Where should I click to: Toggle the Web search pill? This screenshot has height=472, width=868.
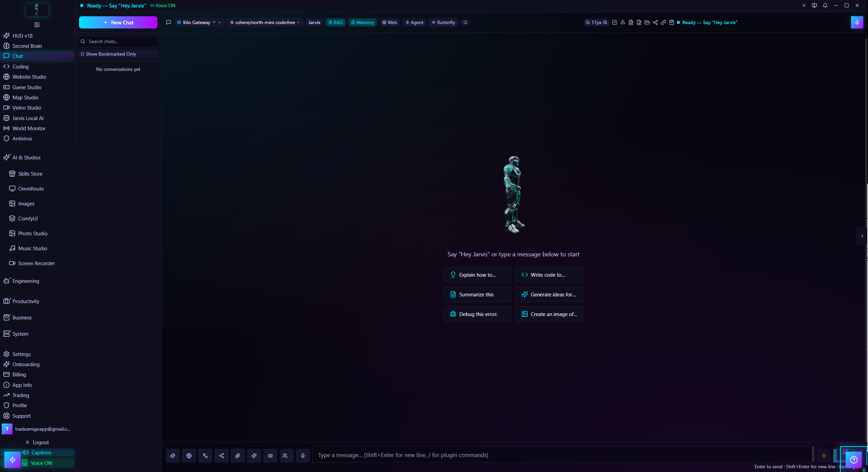(390, 22)
